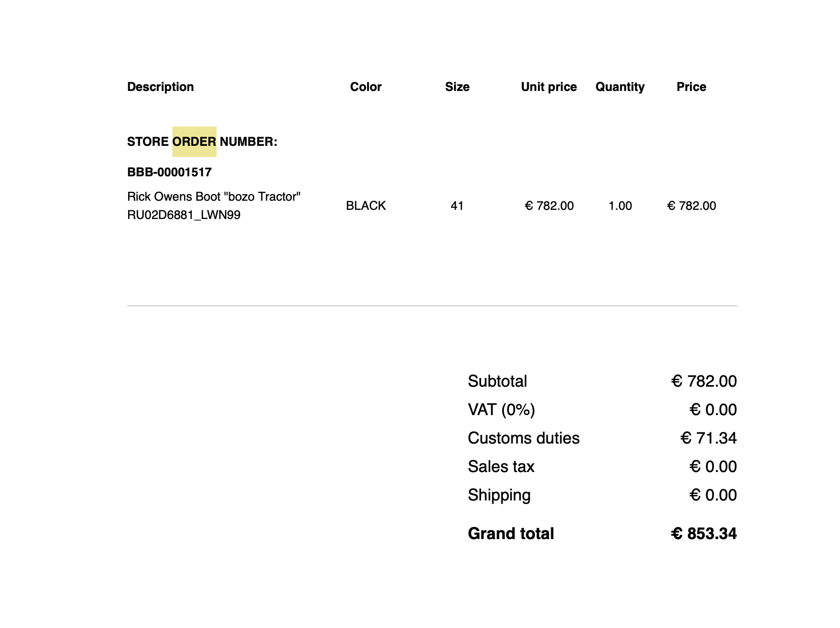Screen dimensions: 840x628
Task: Click the BLACK color value
Action: coord(366,206)
